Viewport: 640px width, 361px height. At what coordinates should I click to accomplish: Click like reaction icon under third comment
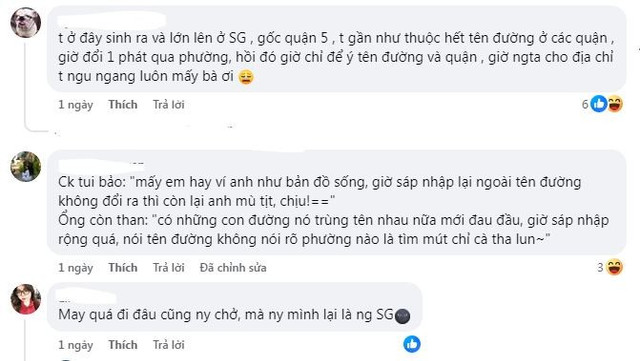[412, 344]
